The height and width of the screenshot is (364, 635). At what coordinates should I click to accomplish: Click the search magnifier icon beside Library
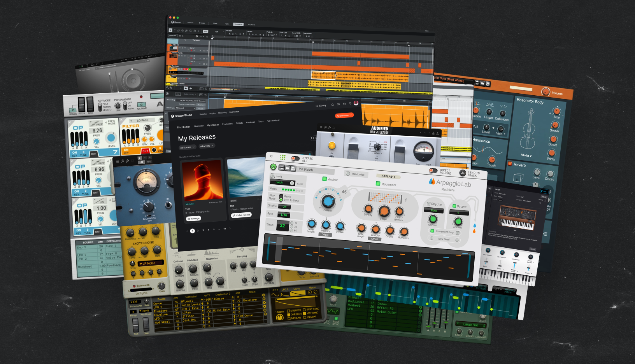tap(332, 105)
